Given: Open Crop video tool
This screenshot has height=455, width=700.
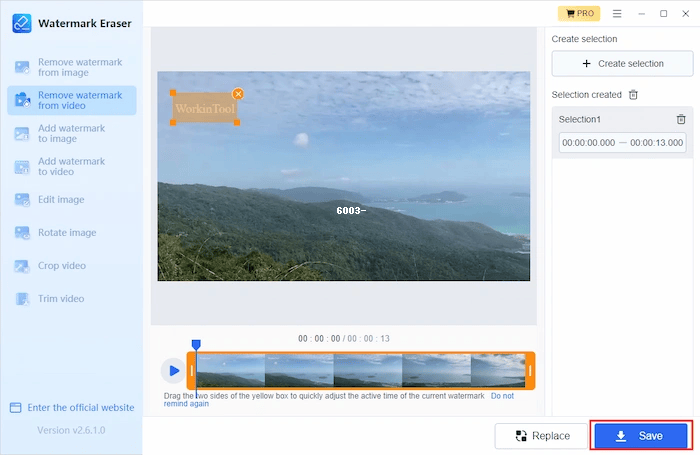Looking at the screenshot, I should [71, 266].
